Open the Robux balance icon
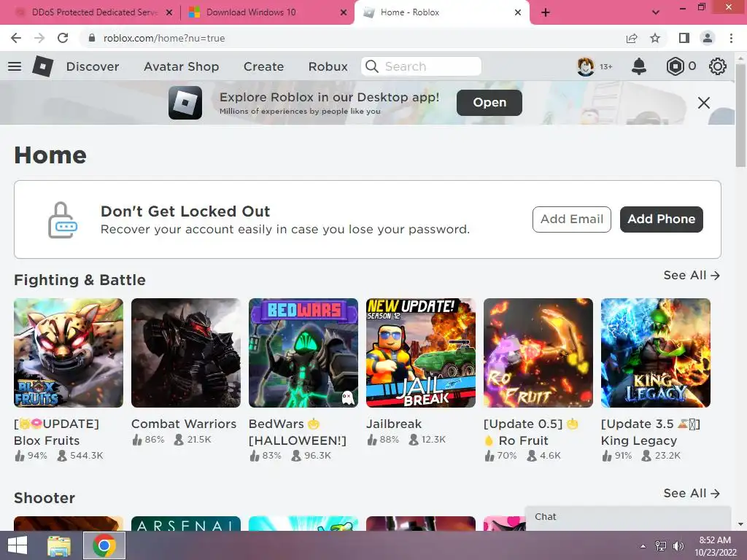Image resolution: width=747 pixels, height=560 pixels. 675,66
